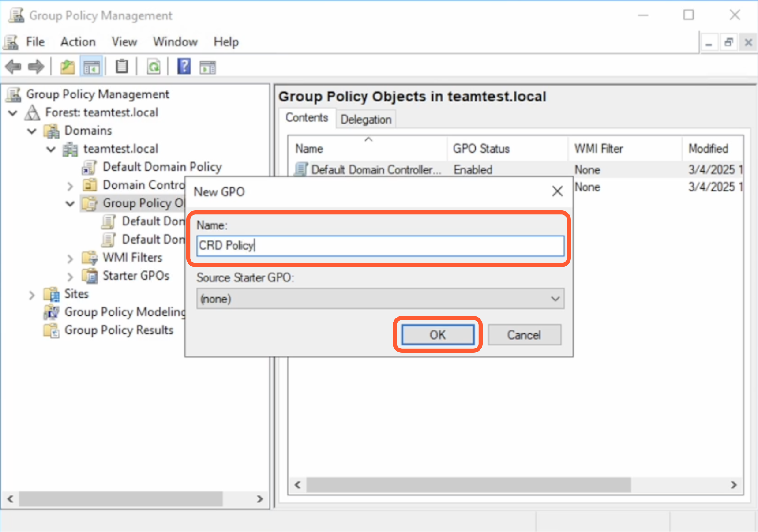758x532 pixels.
Task: Sort list by GPO Status column
Action: point(481,149)
